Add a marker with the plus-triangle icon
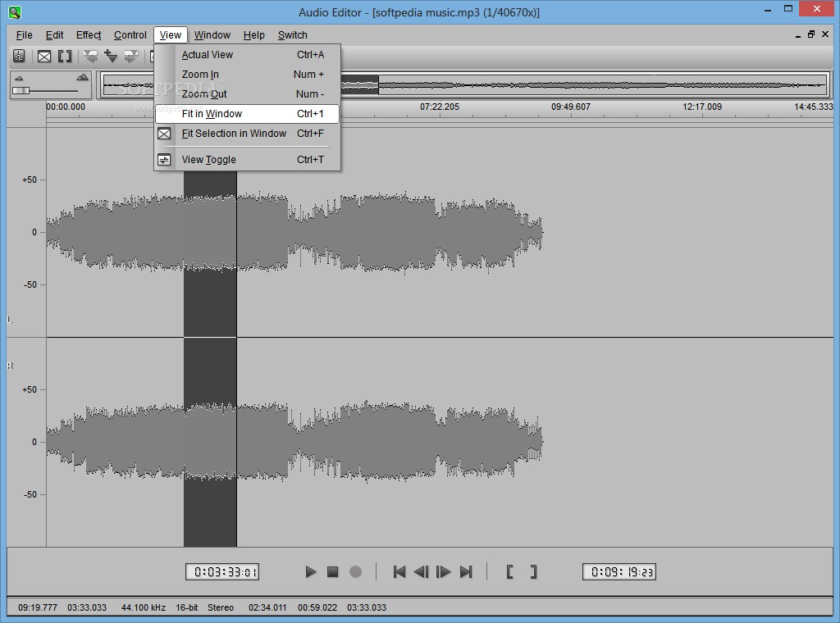Viewport: 840px width, 623px height. (111, 56)
